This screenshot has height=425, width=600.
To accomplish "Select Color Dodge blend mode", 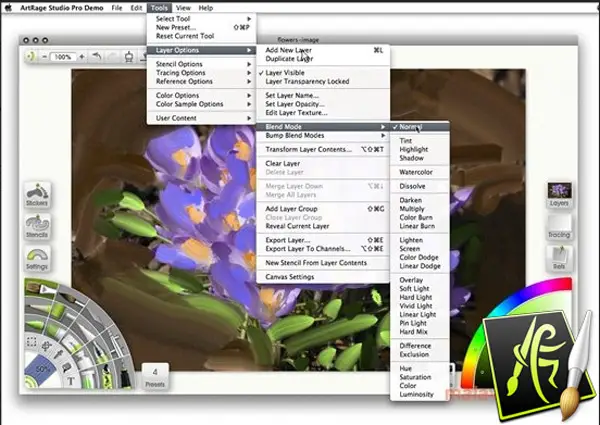I will (419, 257).
